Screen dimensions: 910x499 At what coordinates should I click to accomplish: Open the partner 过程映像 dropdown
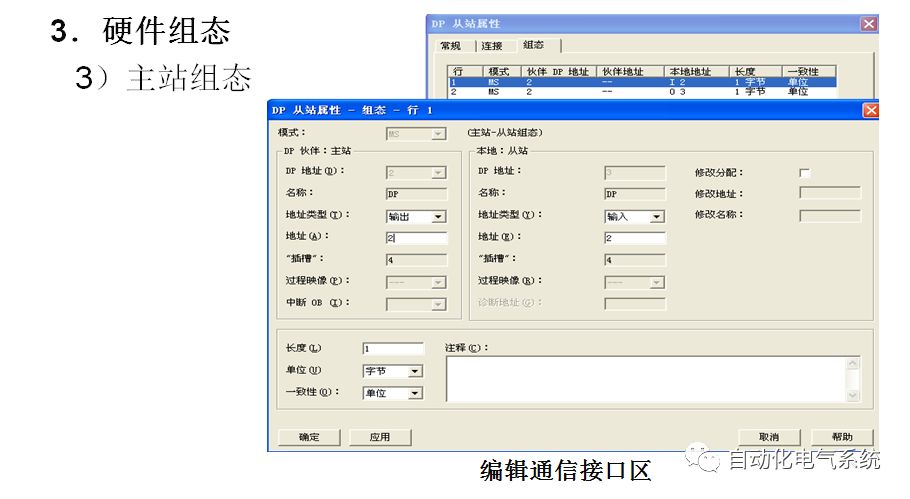tap(438, 283)
